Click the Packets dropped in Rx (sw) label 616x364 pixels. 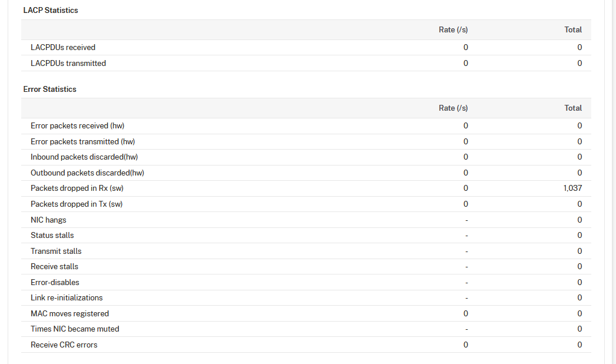(77, 188)
